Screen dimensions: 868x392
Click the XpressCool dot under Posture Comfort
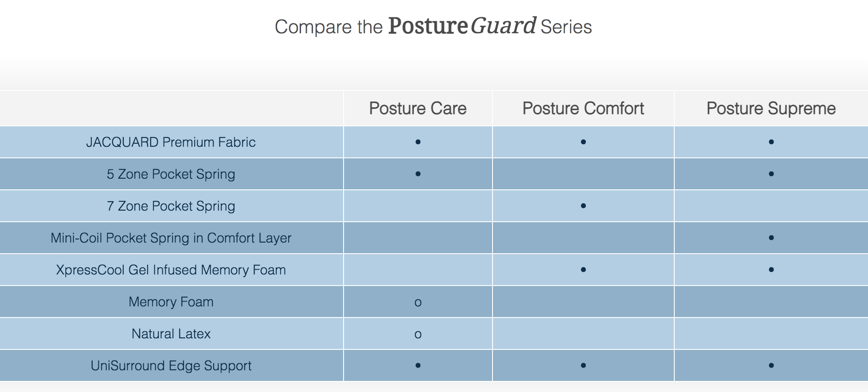[583, 270]
